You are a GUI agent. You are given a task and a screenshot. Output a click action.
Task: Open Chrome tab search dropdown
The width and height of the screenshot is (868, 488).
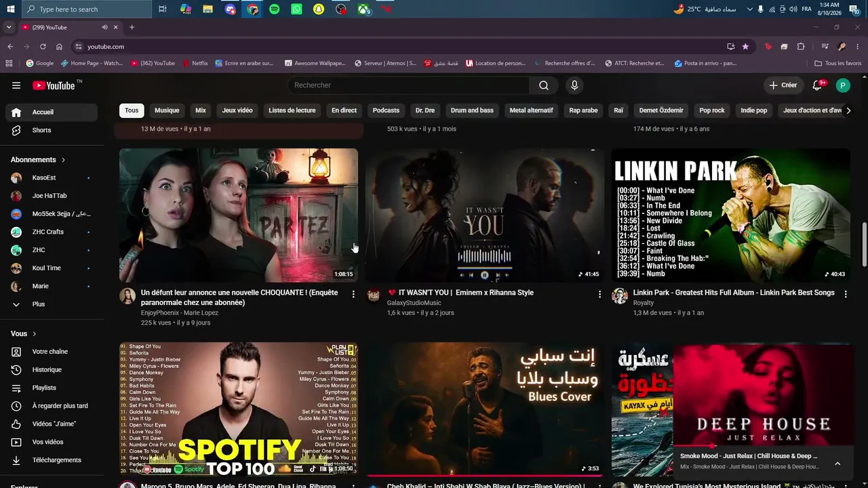[x=8, y=27]
